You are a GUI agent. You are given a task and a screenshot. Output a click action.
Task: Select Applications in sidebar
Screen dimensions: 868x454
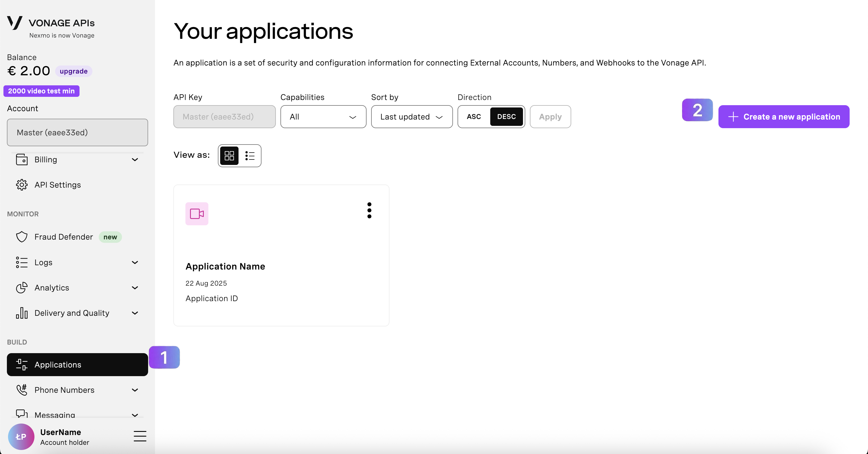(x=77, y=365)
